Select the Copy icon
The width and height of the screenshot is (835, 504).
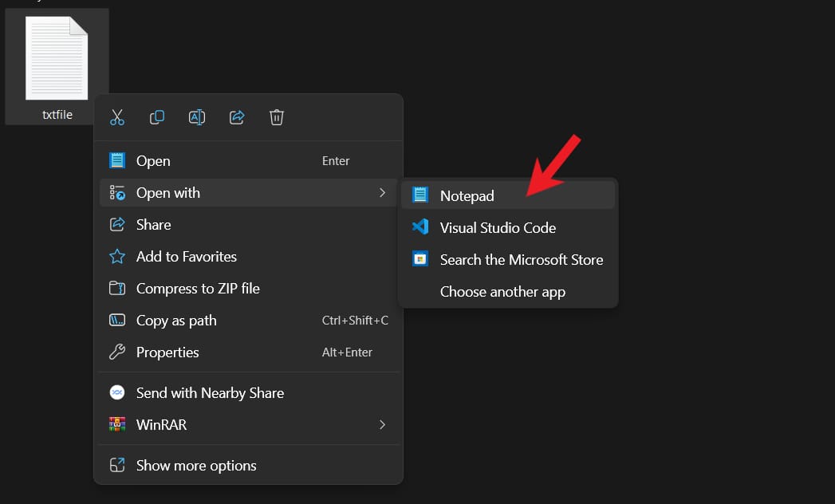157,116
